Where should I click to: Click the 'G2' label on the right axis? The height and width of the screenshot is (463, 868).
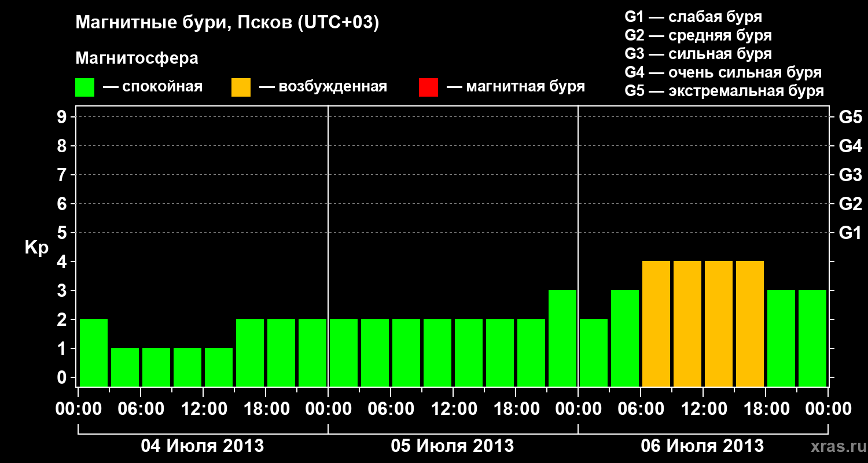click(x=850, y=204)
